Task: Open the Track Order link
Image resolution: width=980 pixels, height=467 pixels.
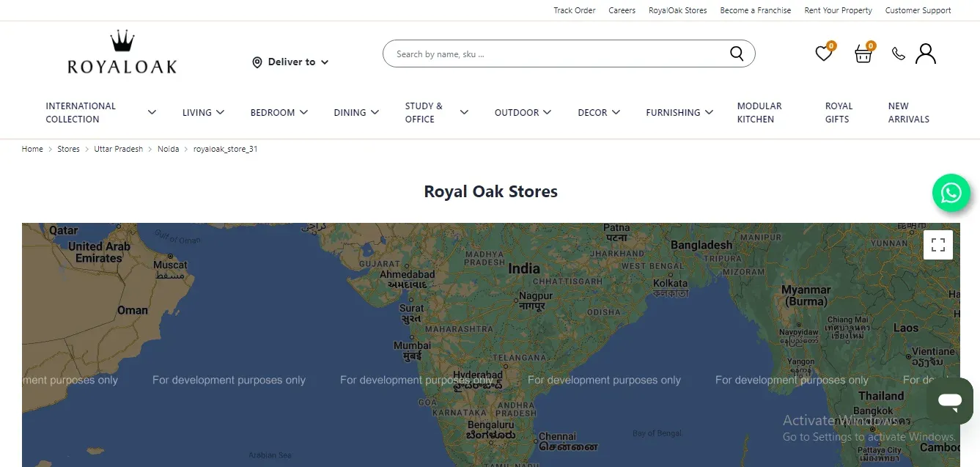Action: click(x=575, y=10)
